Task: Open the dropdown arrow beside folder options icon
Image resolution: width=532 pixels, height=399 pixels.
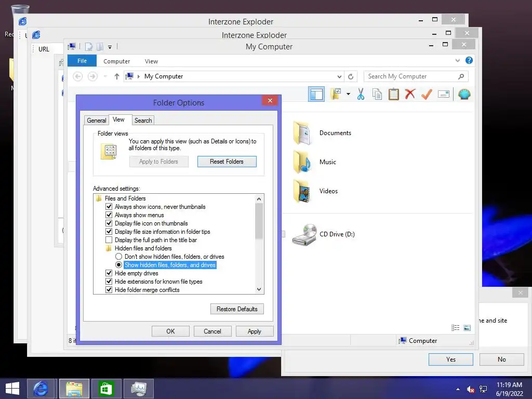Action: 348,94
